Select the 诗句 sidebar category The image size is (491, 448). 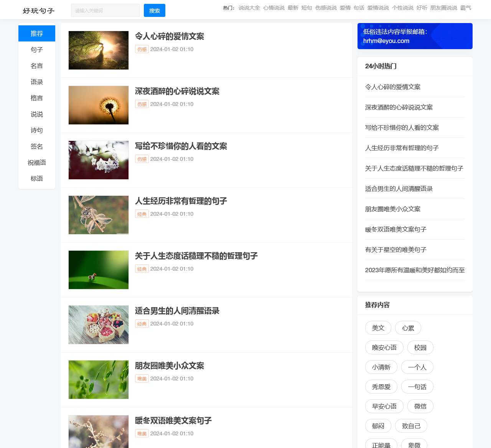pyautogui.click(x=36, y=130)
